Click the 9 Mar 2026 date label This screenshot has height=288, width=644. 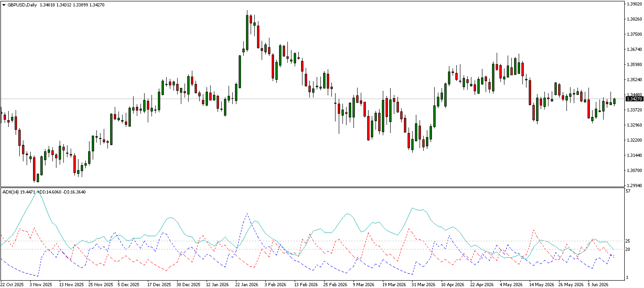[x=364, y=285]
